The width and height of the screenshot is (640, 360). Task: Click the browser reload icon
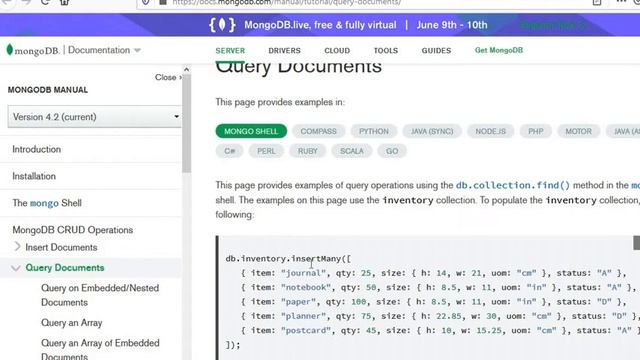(x=45, y=2)
